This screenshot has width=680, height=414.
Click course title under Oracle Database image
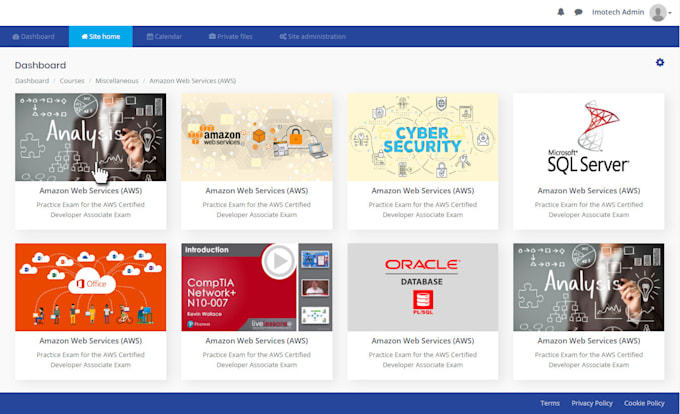pyautogui.click(x=423, y=341)
